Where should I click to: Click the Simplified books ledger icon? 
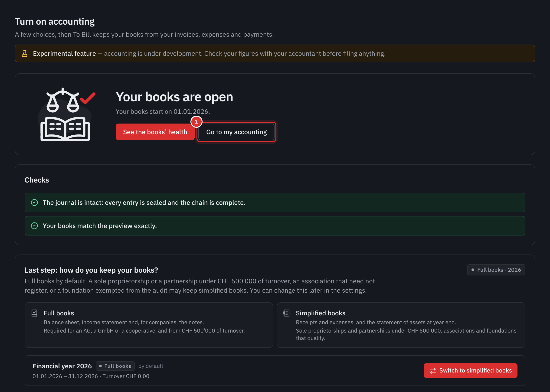(286, 313)
